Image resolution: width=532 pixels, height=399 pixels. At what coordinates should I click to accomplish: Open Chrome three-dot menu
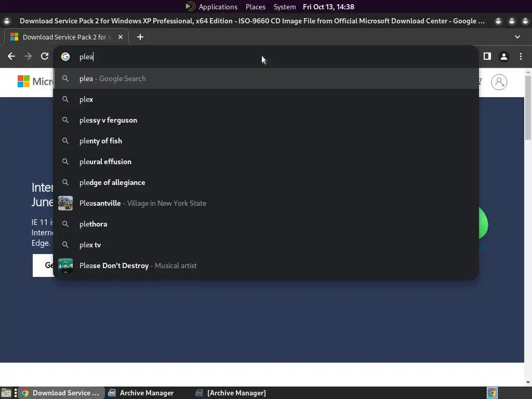coord(521,56)
